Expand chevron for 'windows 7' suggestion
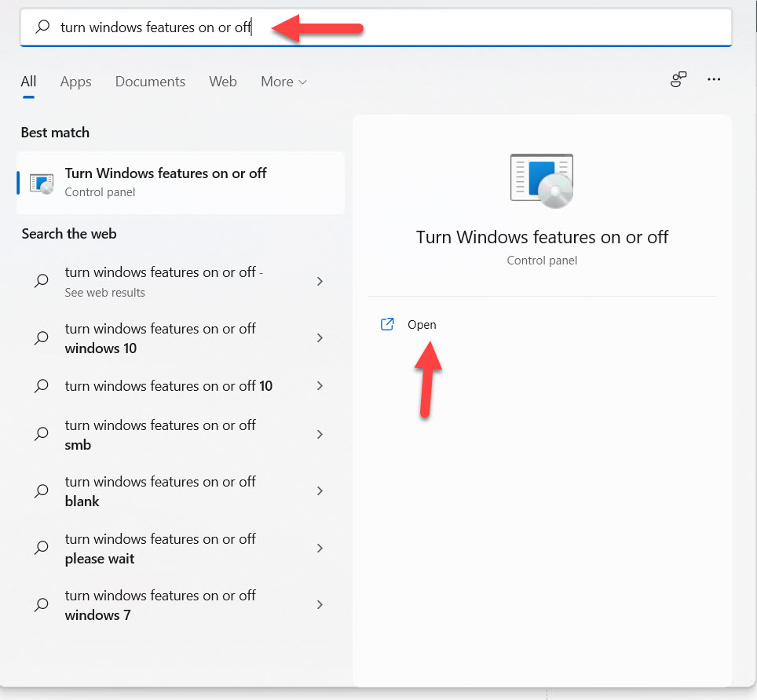The width and height of the screenshot is (757, 700). 320,605
